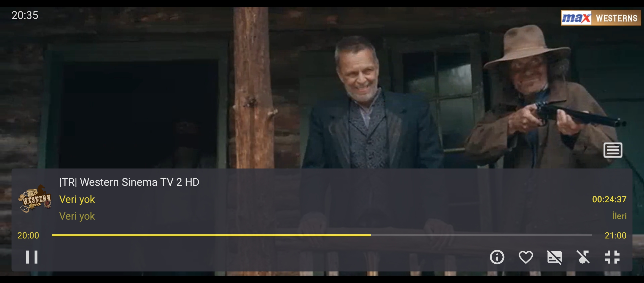Screen dimensions: 644x283
Task: Click the 20:00 start time marker
Action: pyautogui.click(x=28, y=236)
